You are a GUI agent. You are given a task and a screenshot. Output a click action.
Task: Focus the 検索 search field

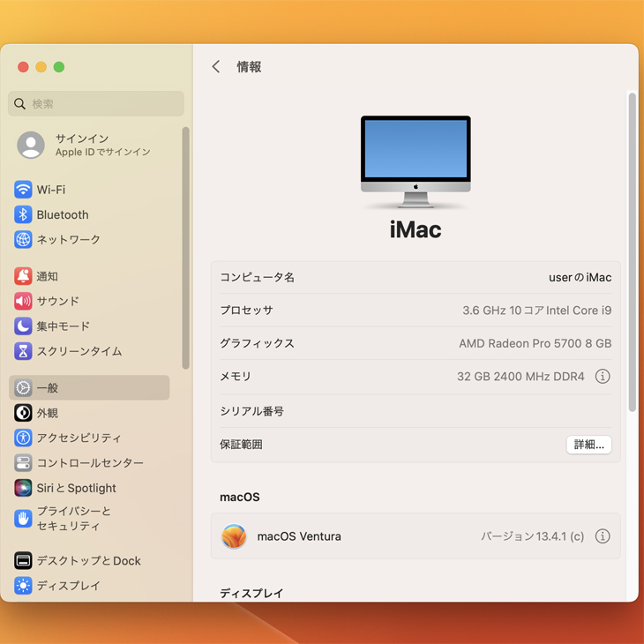tap(95, 103)
